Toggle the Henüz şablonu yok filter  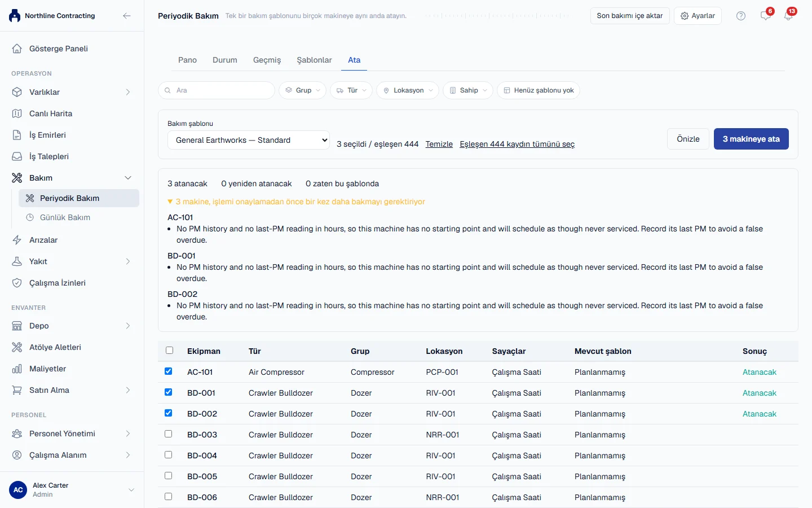click(539, 90)
